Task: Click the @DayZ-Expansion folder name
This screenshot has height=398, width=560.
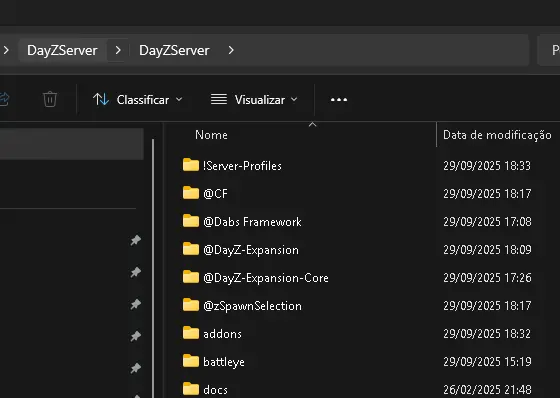Action: (x=251, y=250)
